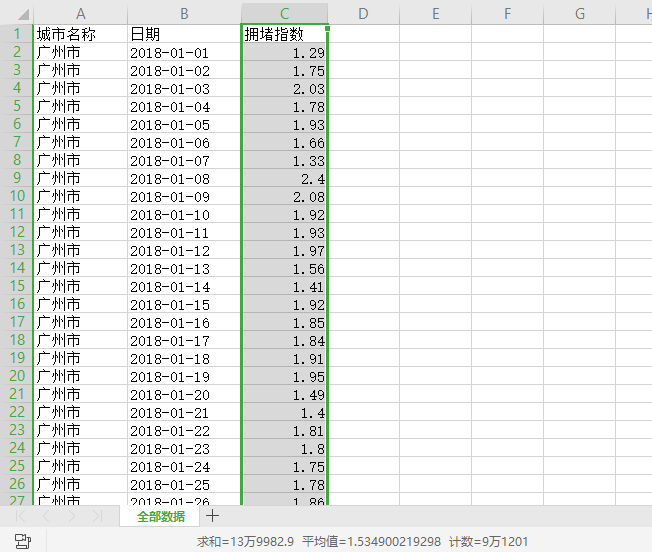Select the 日期 header cell
The height and width of the screenshot is (552, 652).
(184, 34)
